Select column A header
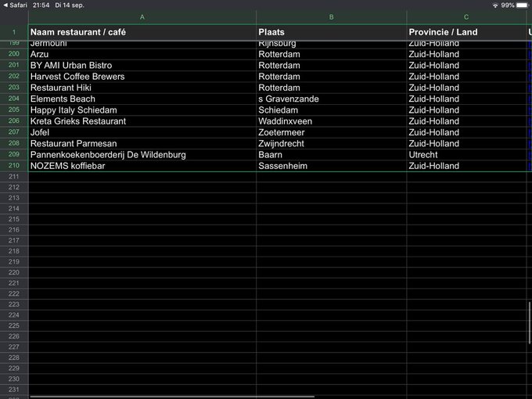This screenshot has width=532, height=399. coord(142,17)
